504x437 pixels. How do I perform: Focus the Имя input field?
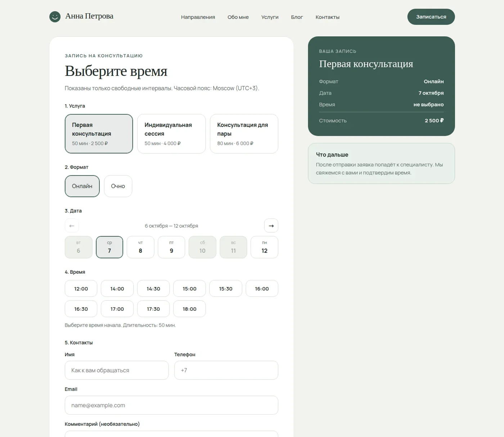coord(117,370)
